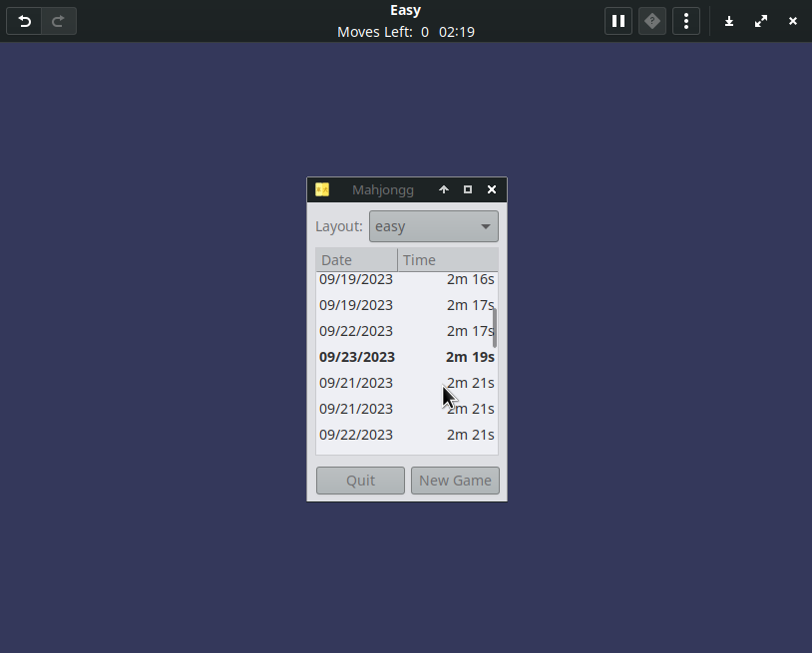Redo the undone move

(x=59, y=21)
